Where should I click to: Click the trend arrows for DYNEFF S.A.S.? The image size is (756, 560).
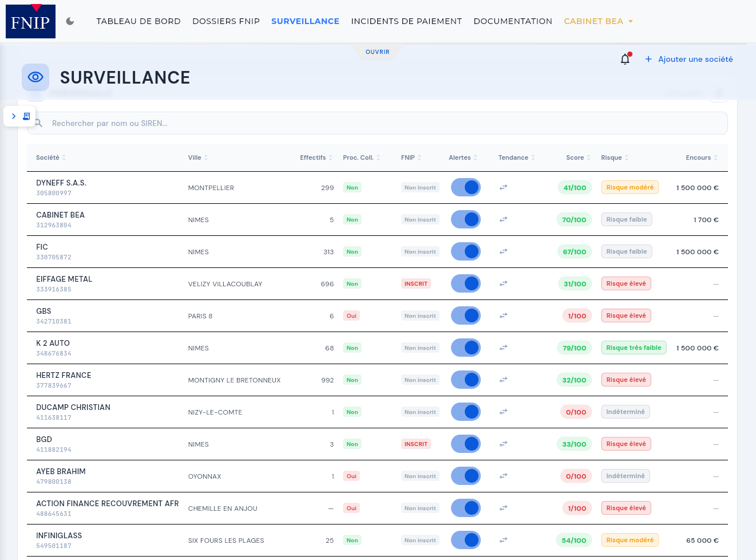point(504,187)
